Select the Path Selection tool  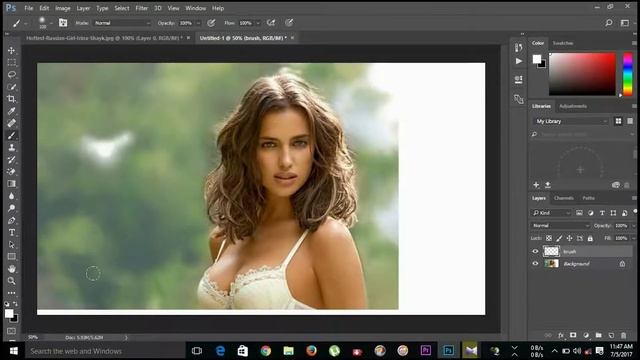tap(11, 244)
